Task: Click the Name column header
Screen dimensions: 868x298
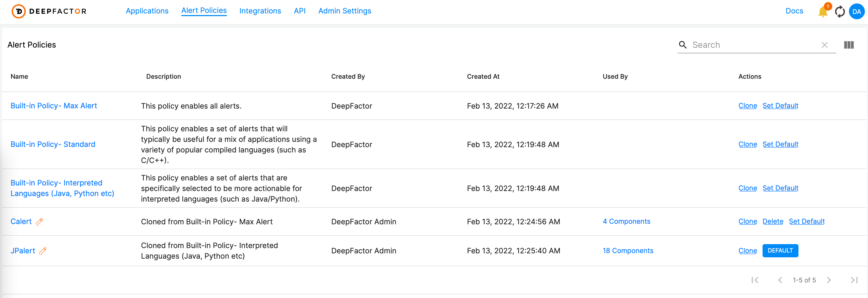Action: point(19,76)
